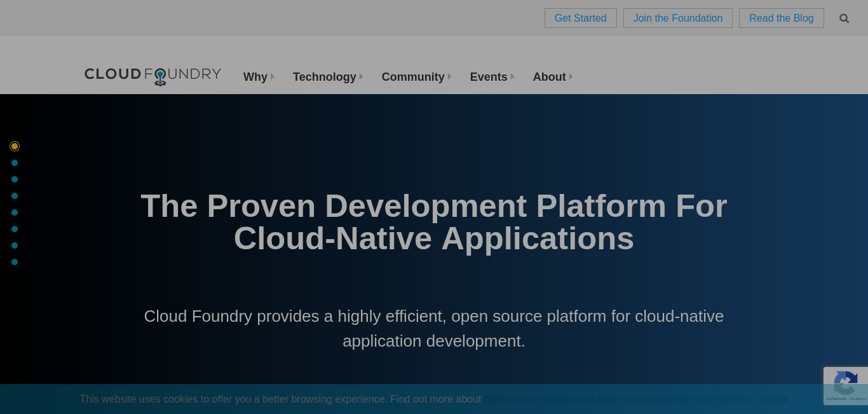Expand the Events navigation menu
Viewport: 868px width, 414px height.
[492, 77]
